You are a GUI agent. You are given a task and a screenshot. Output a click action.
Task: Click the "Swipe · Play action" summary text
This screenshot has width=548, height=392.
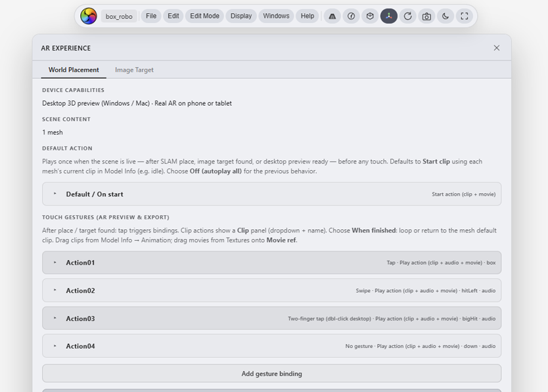coord(426,291)
